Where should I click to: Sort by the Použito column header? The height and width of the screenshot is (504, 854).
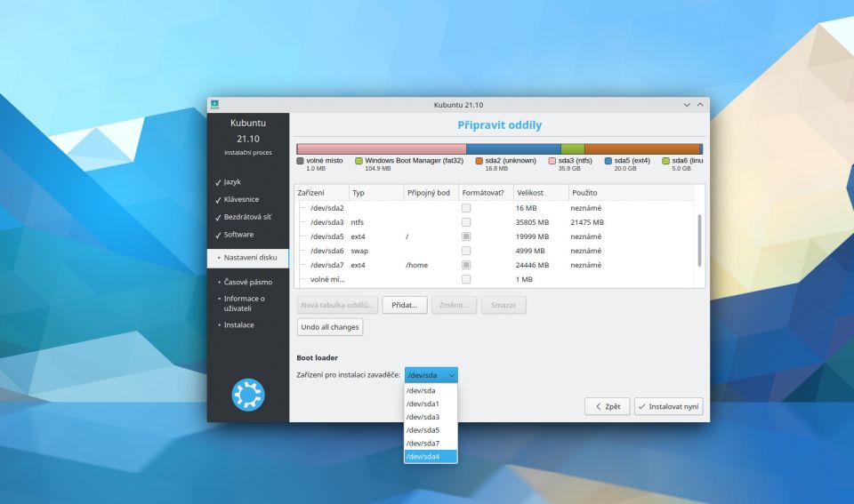632,193
